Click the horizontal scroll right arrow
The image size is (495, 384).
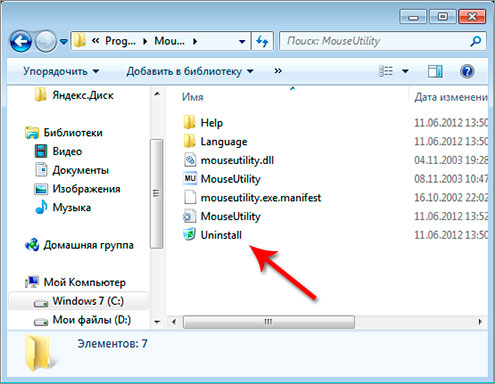[480, 322]
